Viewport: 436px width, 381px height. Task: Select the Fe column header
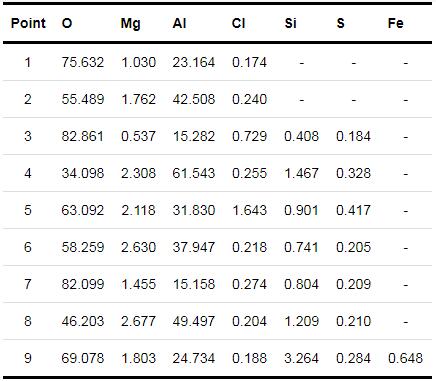396,23
